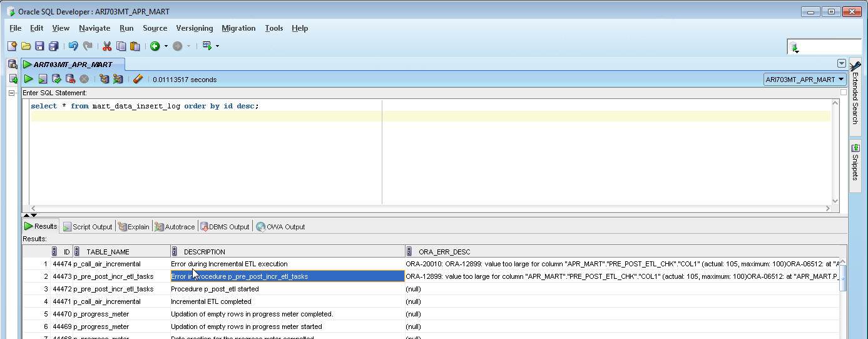This screenshot has height=339, width=868.
Task: Open the Tools menu
Action: pos(274,28)
